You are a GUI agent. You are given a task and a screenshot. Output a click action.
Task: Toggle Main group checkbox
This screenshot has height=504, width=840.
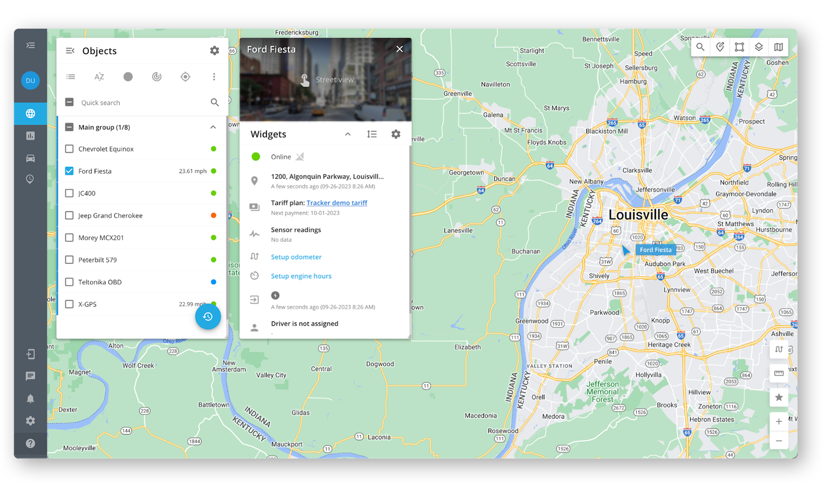tap(70, 127)
